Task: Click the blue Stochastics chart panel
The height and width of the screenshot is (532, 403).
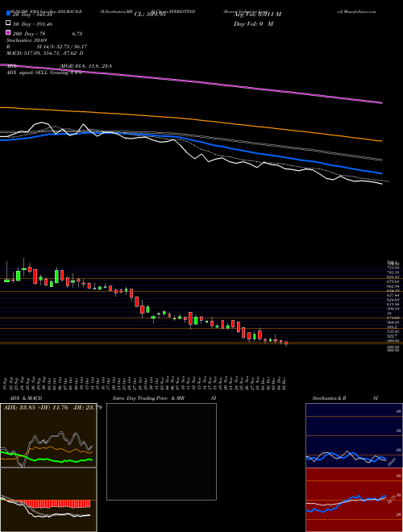Action: pyautogui.click(x=354, y=435)
